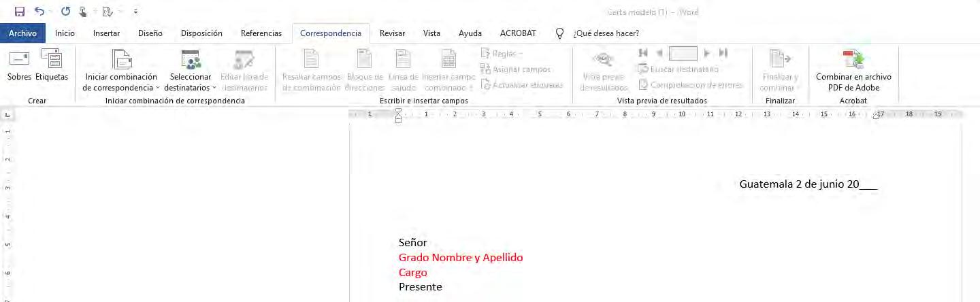Expand Iniciar combinación de correspondencia menu

pyautogui.click(x=121, y=71)
